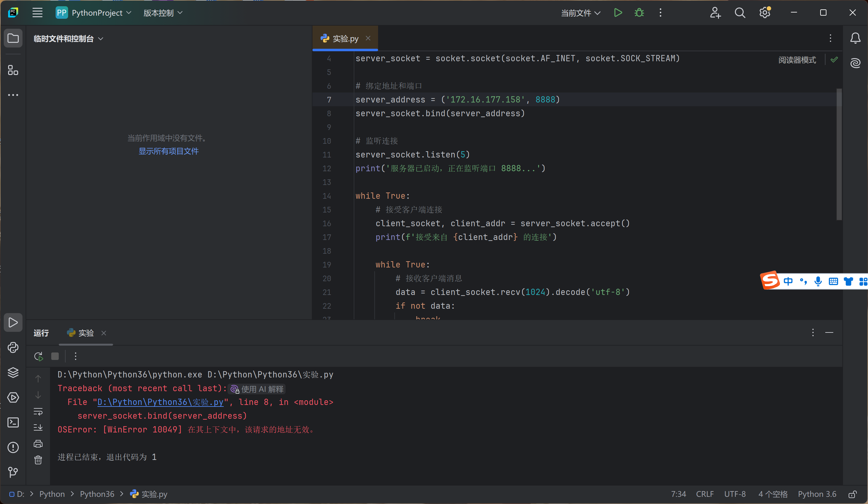Open the Problems tool window
Screen dimensions: 868x504
13,447
